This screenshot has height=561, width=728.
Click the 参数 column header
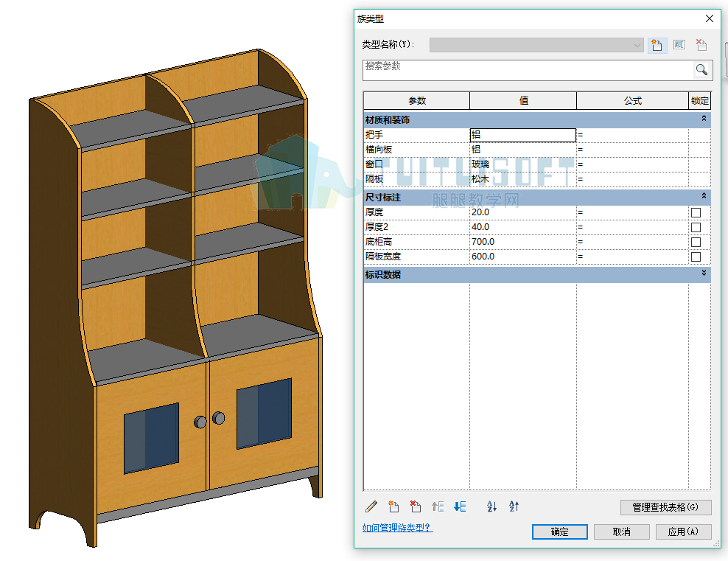pyautogui.click(x=416, y=101)
